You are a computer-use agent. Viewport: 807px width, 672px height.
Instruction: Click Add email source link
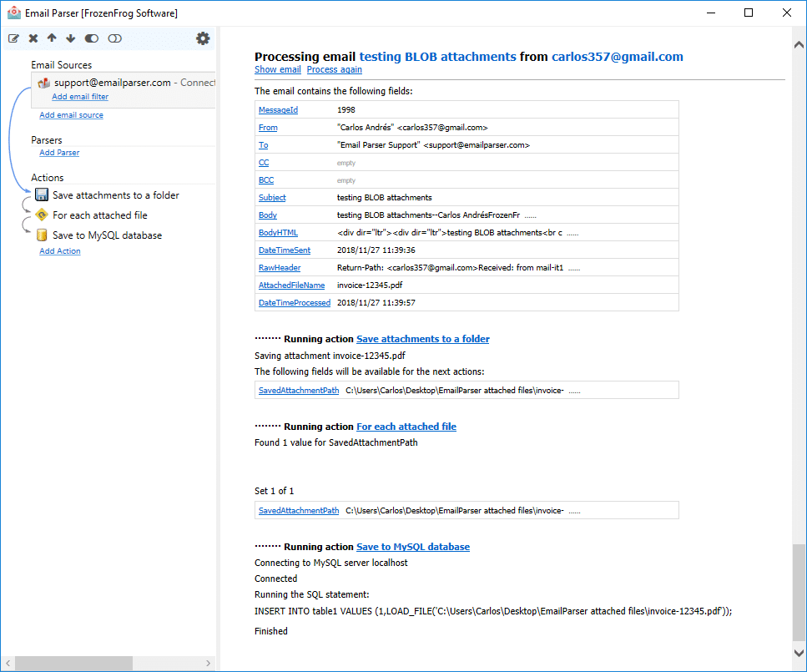click(x=72, y=115)
